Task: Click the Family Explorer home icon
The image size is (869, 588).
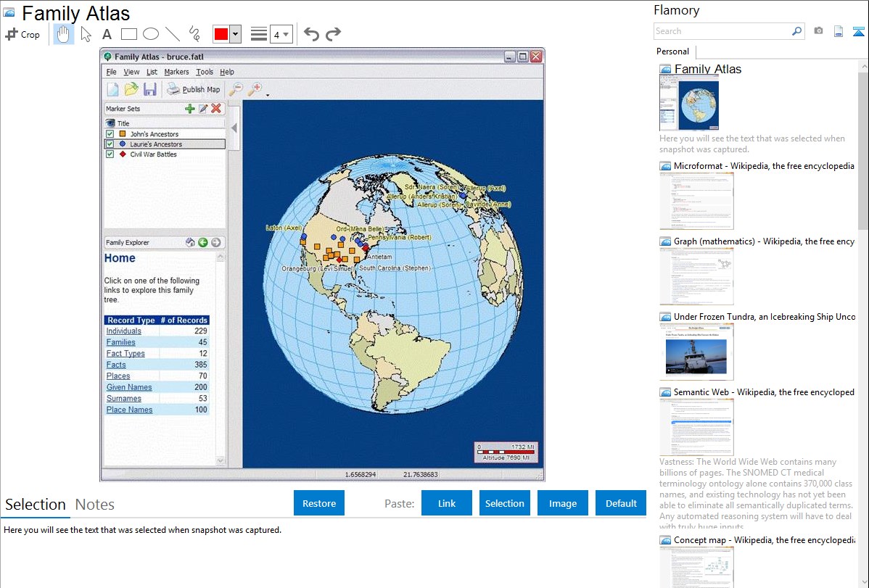Action: 190,242
